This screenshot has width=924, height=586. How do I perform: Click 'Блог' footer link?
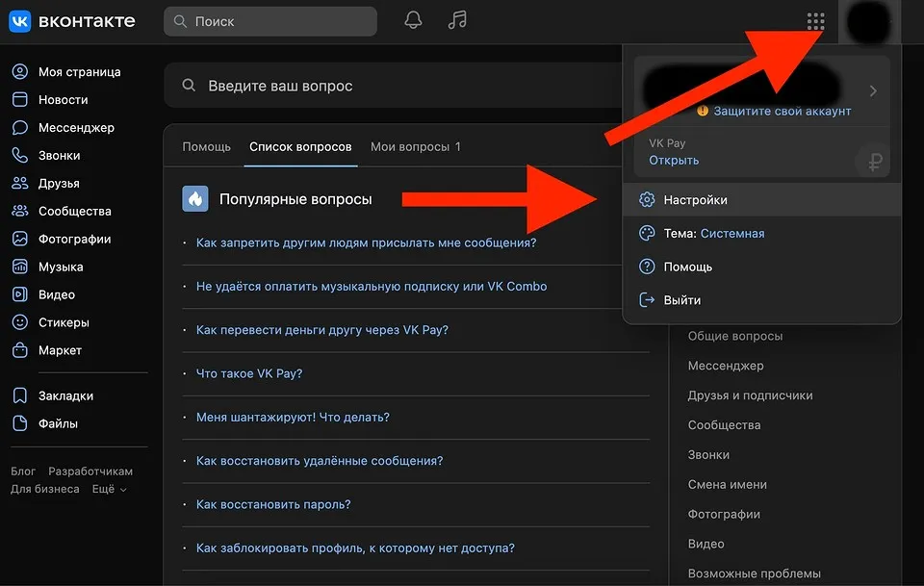pyautogui.click(x=23, y=471)
